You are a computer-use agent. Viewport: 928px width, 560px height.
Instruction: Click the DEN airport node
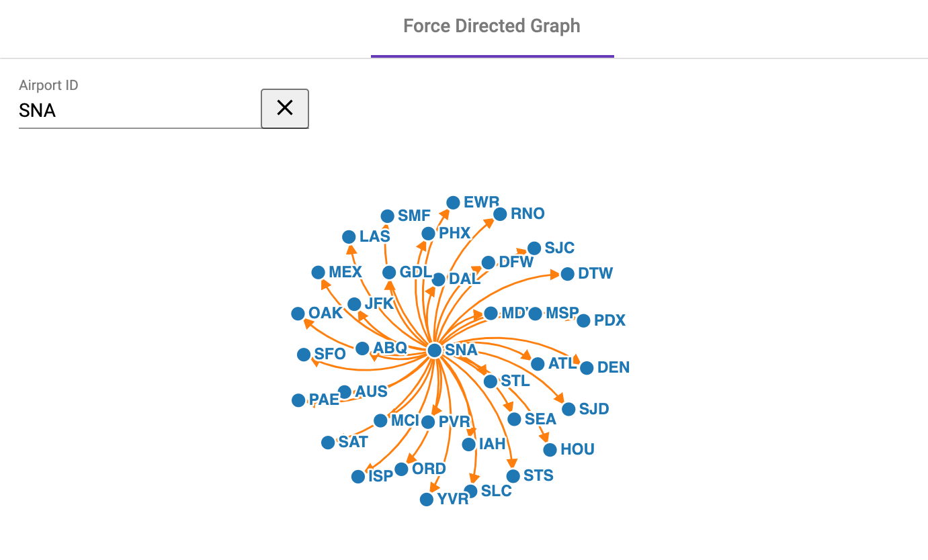[x=587, y=368]
